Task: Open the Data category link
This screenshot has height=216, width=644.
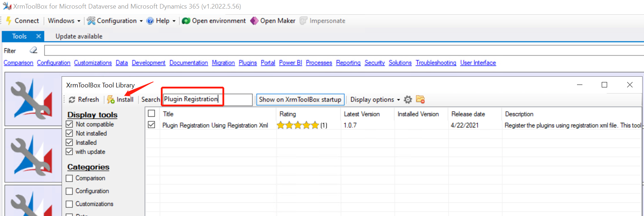Action: 122,63
